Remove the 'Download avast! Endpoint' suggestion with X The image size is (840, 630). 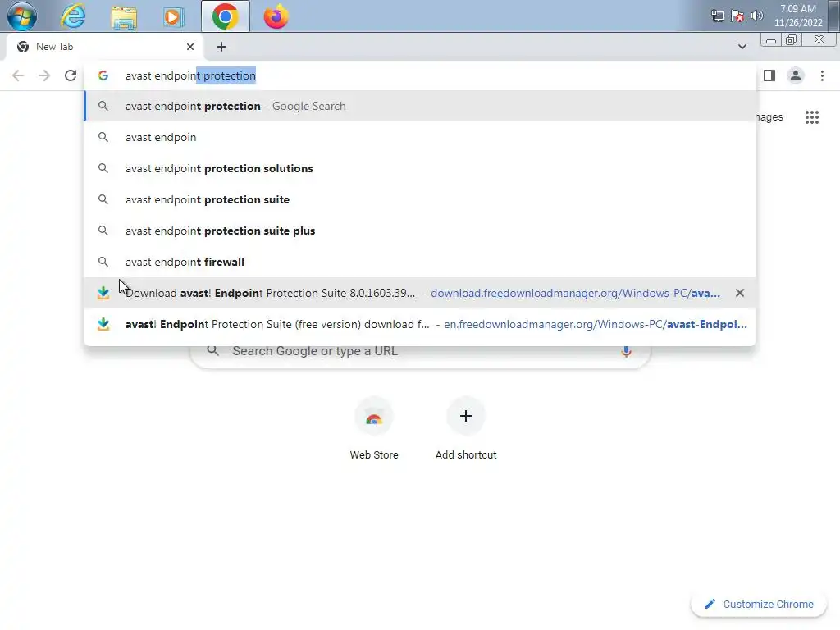tap(740, 293)
